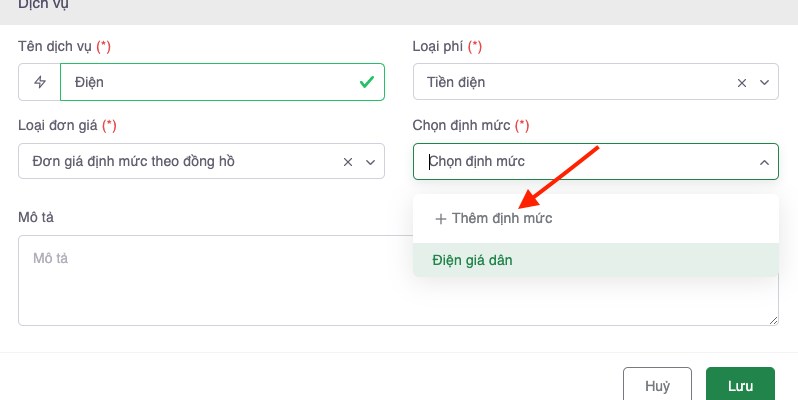Open the Đơn giá định mức theo đồng hồ selector
The image size is (798, 400).
coord(175,161)
